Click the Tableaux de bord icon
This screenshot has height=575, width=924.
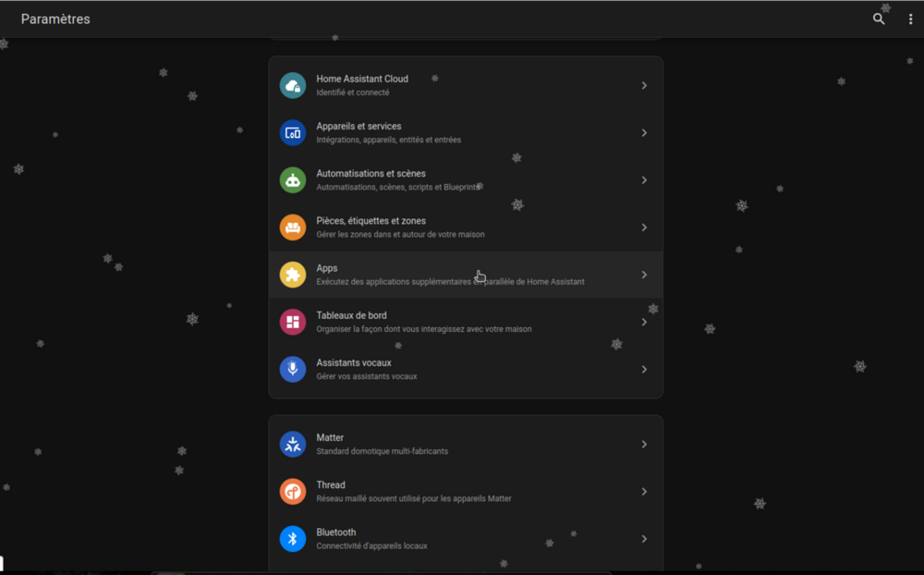click(293, 322)
